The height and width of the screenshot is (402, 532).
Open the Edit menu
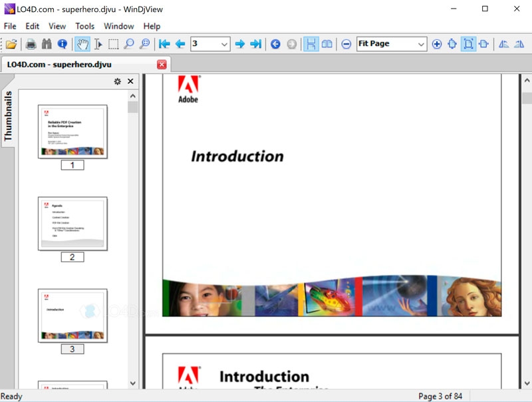point(32,26)
